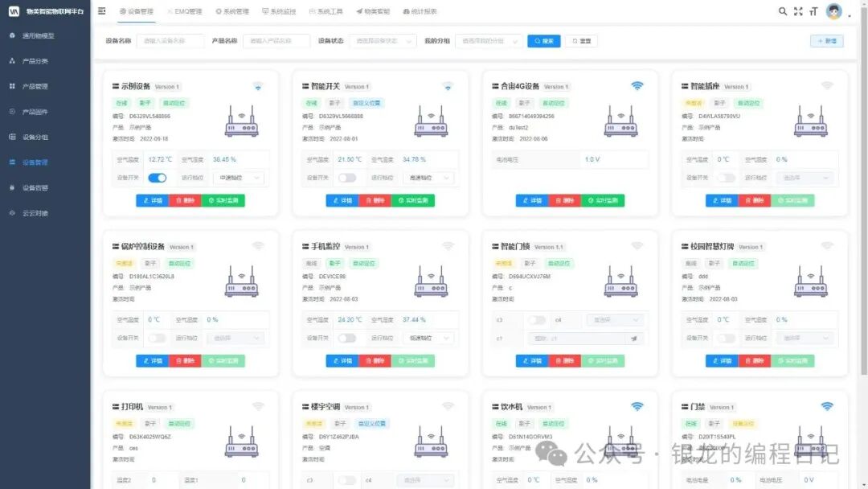Toggle 设备开关 switch on 智能插座 card
The image size is (868, 489).
tap(727, 178)
